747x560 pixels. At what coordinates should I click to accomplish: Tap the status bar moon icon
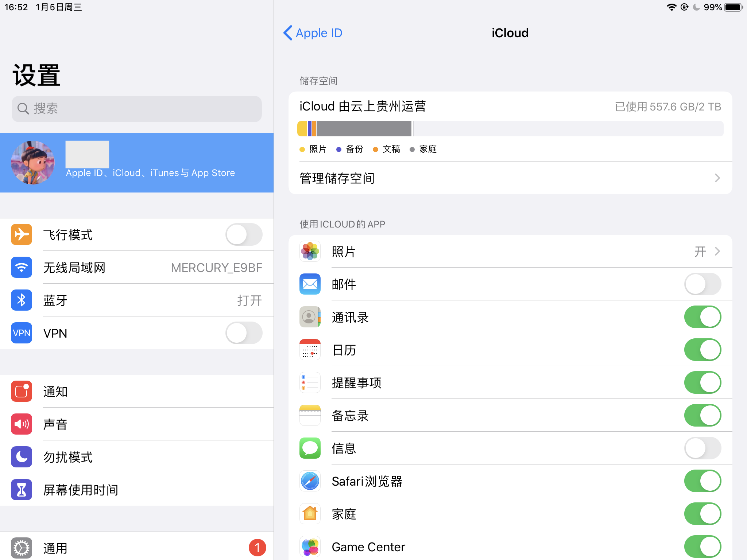point(696,7)
